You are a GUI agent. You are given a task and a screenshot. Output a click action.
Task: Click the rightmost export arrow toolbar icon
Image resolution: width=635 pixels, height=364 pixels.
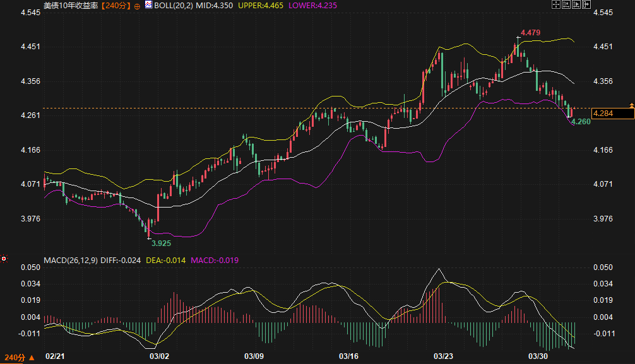pos(586,5)
